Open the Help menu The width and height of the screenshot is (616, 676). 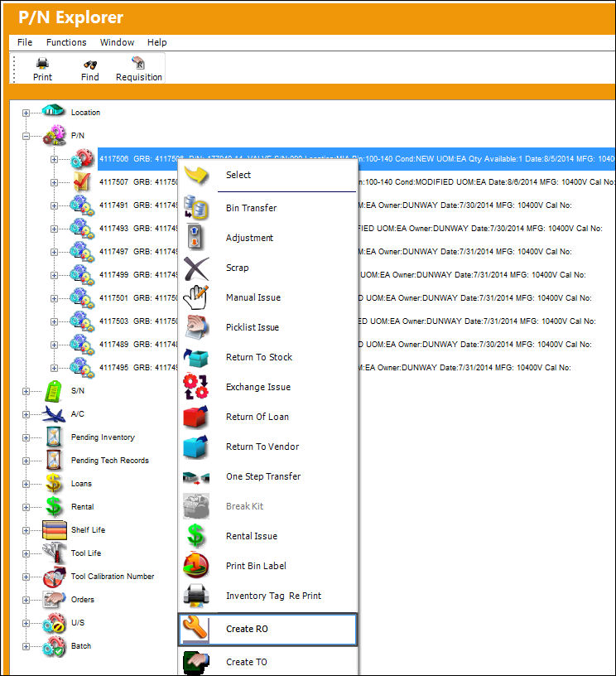click(156, 42)
